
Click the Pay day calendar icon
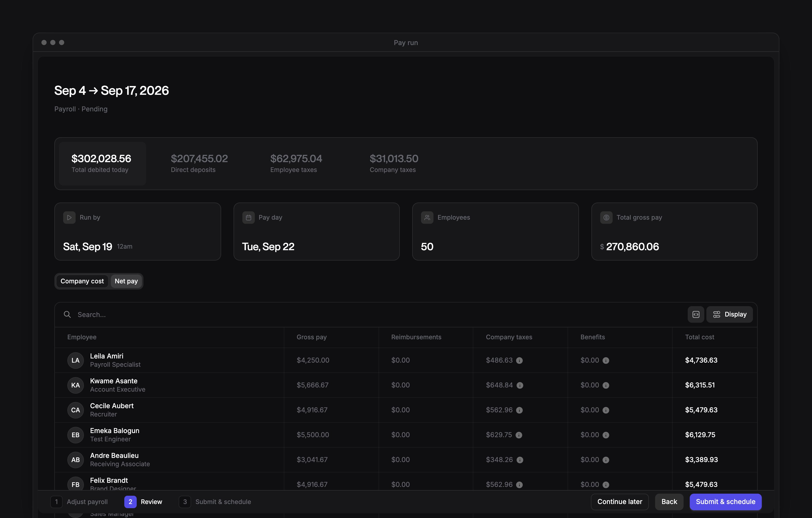coord(248,218)
